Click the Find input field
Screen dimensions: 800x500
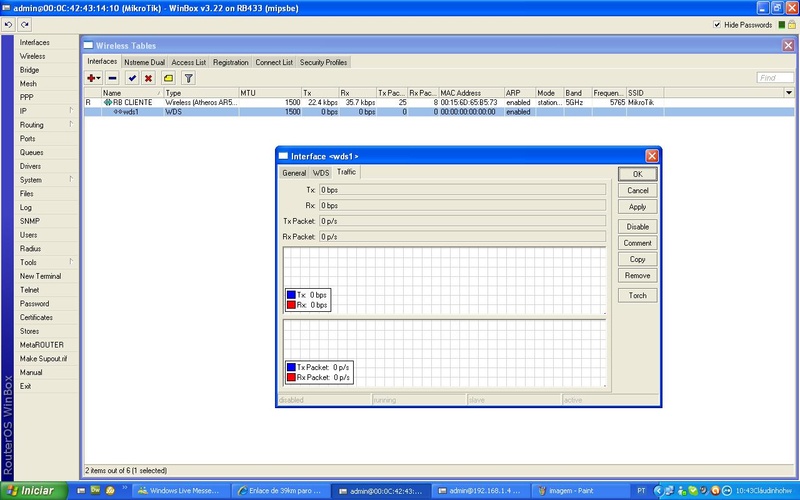pos(775,78)
